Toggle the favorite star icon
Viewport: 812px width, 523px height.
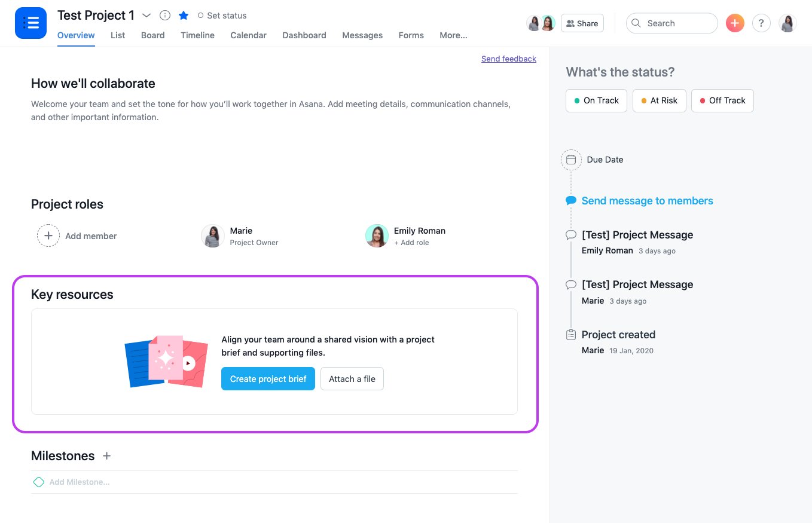[184, 16]
